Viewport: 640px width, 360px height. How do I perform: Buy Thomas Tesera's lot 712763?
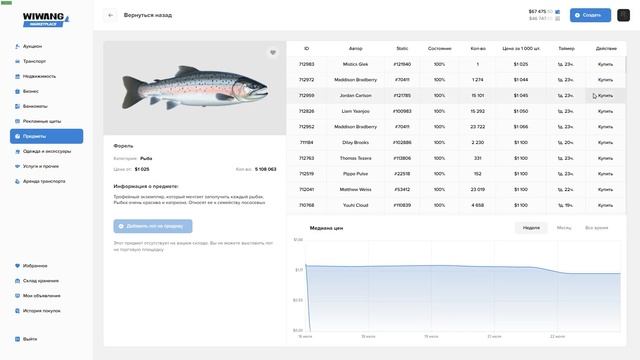[x=605, y=158]
